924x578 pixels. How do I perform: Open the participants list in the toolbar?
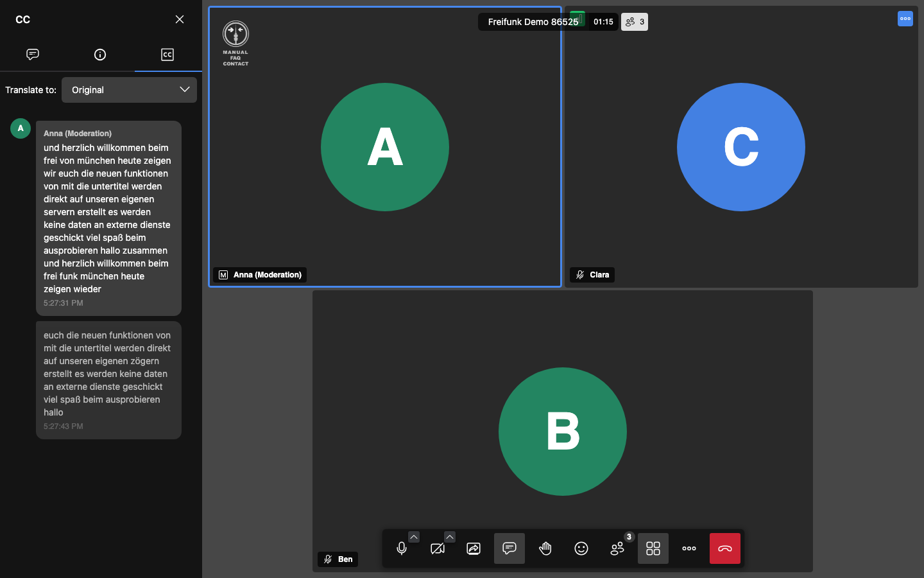pyautogui.click(x=617, y=548)
